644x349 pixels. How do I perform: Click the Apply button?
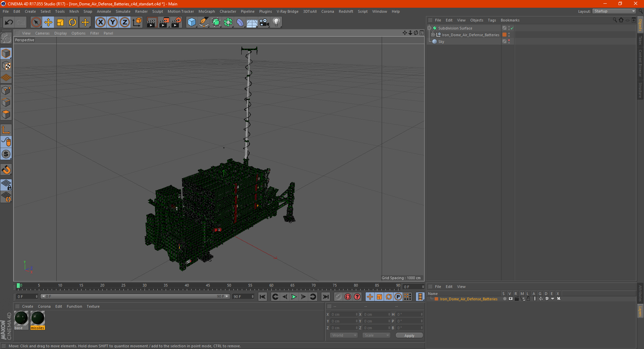409,335
